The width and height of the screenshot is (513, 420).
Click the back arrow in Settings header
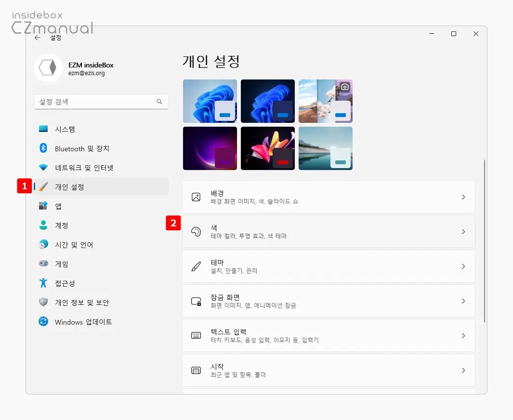tap(38, 38)
